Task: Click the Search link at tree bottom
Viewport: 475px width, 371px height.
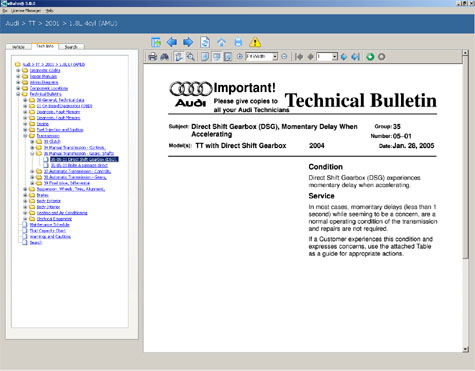Action: coord(36,243)
